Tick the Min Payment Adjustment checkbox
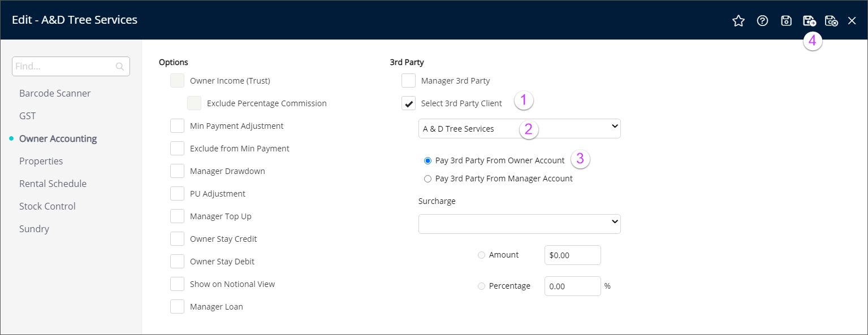This screenshot has width=868, height=335. pyautogui.click(x=178, y=126)
